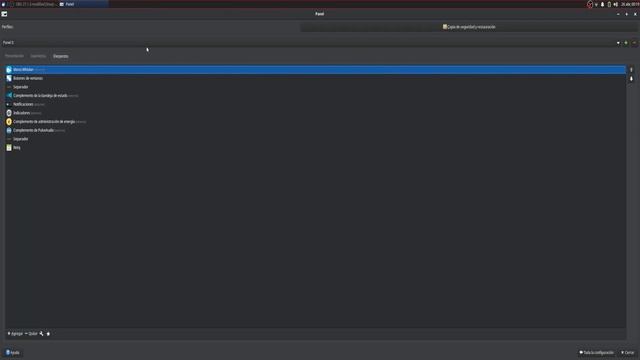Viewport: 640px width, 360px height.
Task: Select the Menú Whisker row
Action: (x=315, y=70)
